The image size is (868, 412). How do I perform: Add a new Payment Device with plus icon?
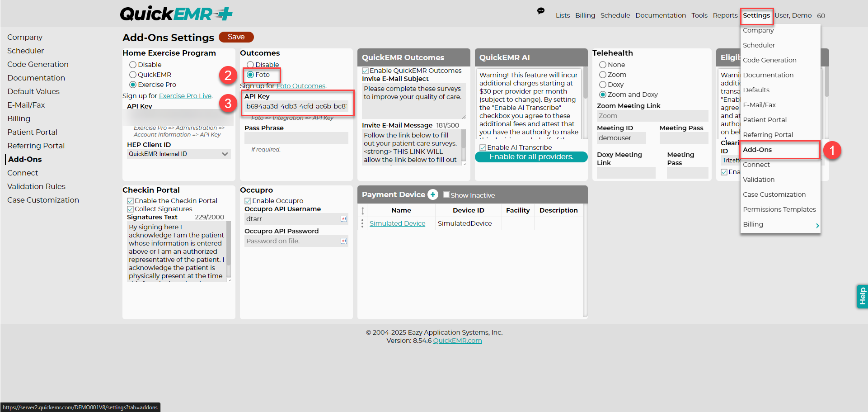(x=432, y=194)
